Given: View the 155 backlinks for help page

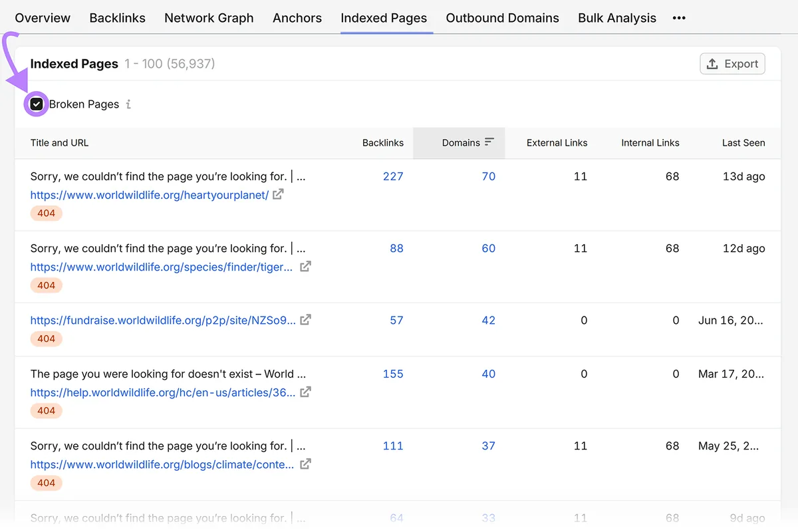Looking at the screenshot, I should point(393,374).
